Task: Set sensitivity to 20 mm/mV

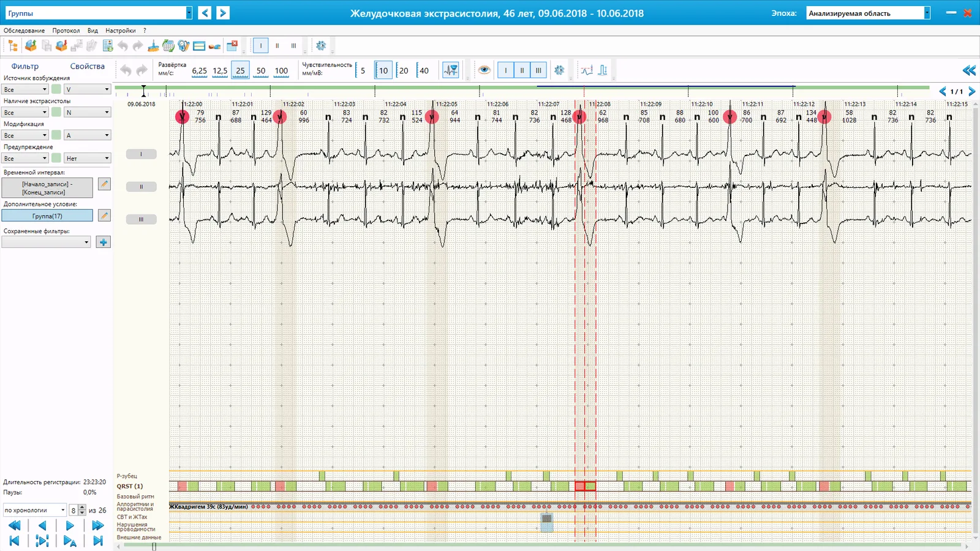Action: click(403, 70)
